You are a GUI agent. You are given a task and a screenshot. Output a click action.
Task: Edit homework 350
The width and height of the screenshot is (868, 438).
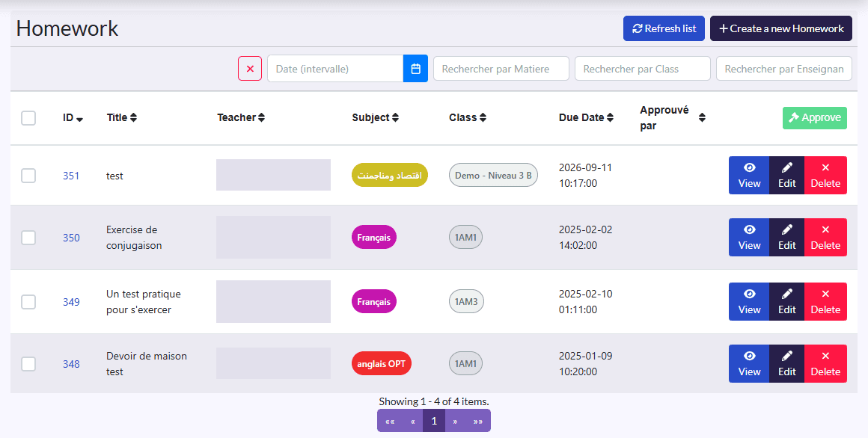786,237
